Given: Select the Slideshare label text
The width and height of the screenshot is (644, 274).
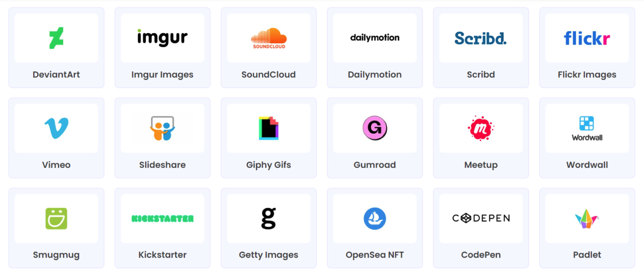Looking at the screenshot, I should pyautogui.click(x=162, y=165).
